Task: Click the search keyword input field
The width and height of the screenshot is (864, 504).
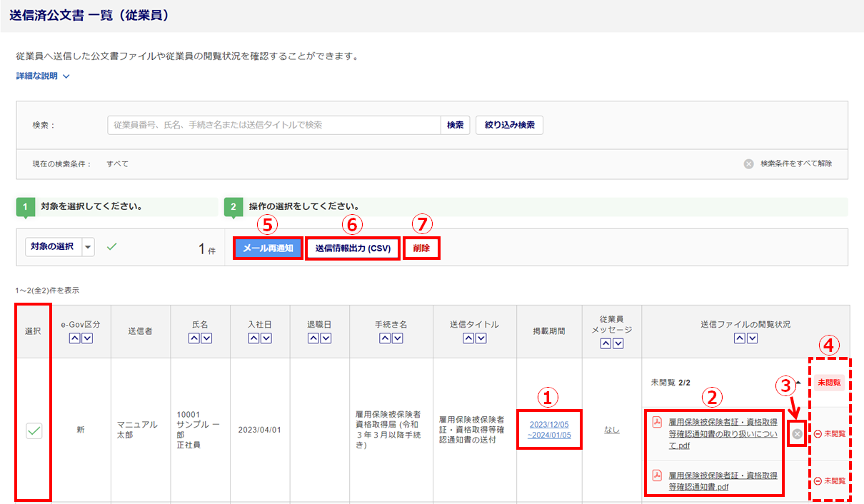Action: [x=273, y=125]
